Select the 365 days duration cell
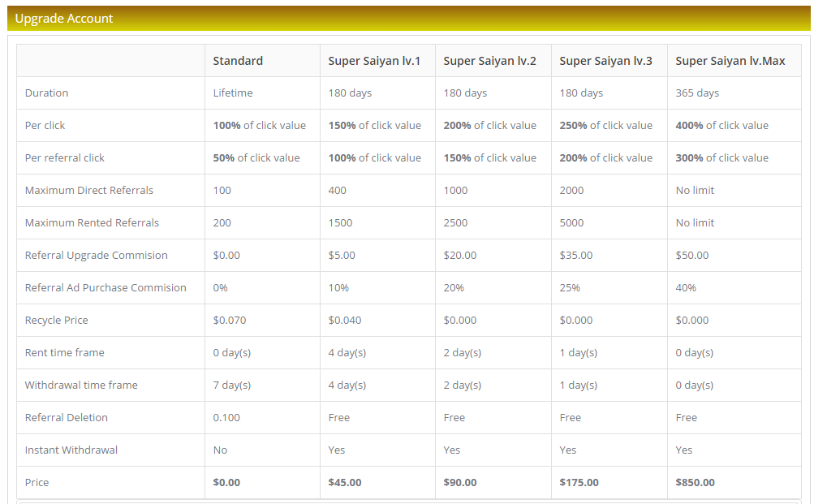This screenshot has height=504, width=827. pos(697,93)
